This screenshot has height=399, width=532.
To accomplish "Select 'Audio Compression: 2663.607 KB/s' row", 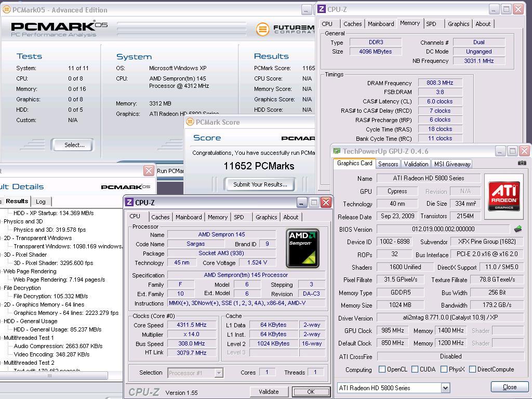I will (x=58, y=346).
